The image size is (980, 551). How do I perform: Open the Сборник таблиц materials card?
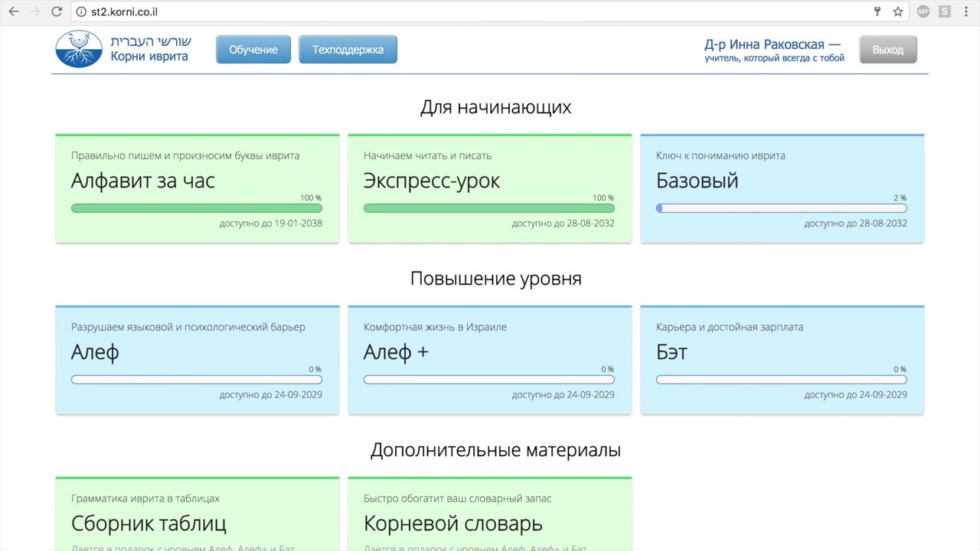click(x=198, y=514)
